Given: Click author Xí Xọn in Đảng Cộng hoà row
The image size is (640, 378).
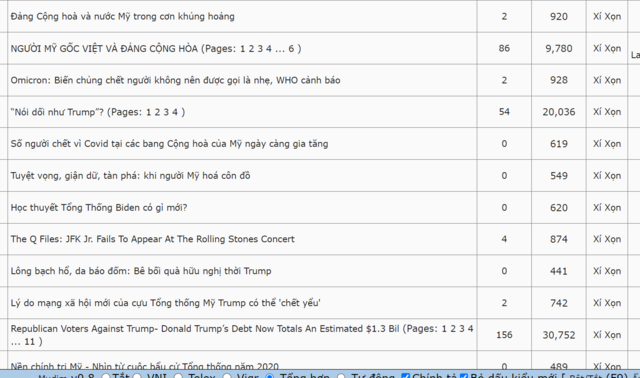Looking at the screenshot, I should coord(607,16).
